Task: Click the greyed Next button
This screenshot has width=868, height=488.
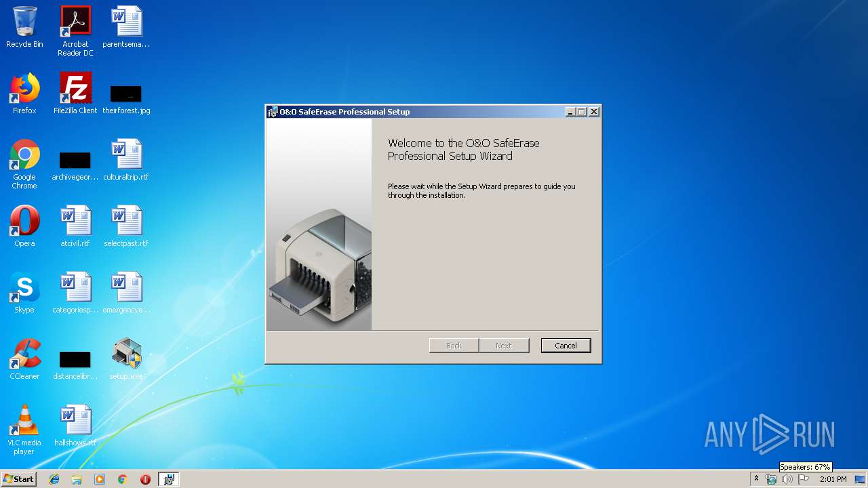Action: tap(503, 346)
